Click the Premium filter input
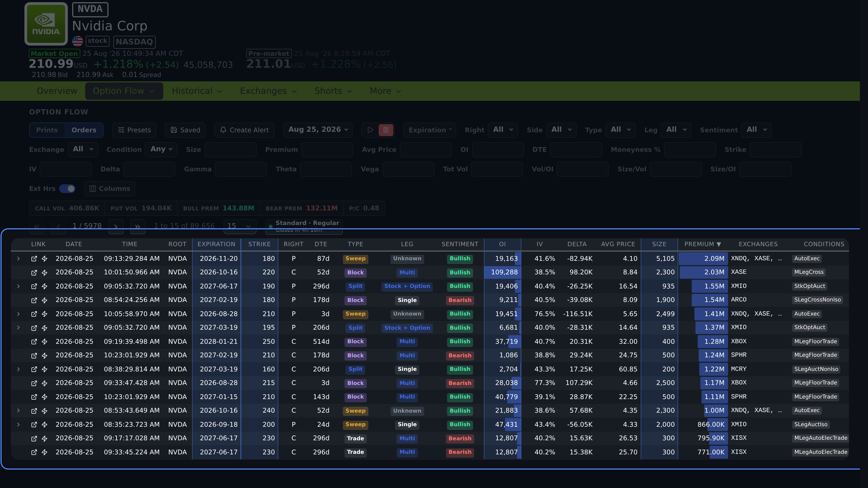 pos(327,150)
